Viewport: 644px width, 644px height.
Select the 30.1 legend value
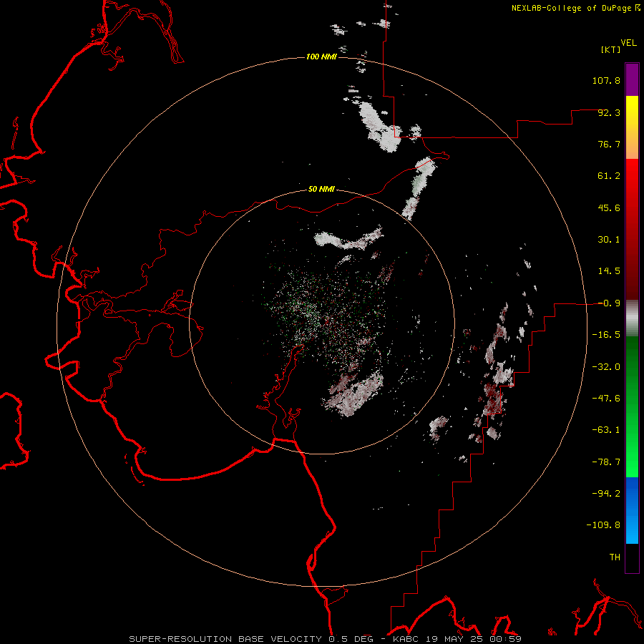[609, 240]
